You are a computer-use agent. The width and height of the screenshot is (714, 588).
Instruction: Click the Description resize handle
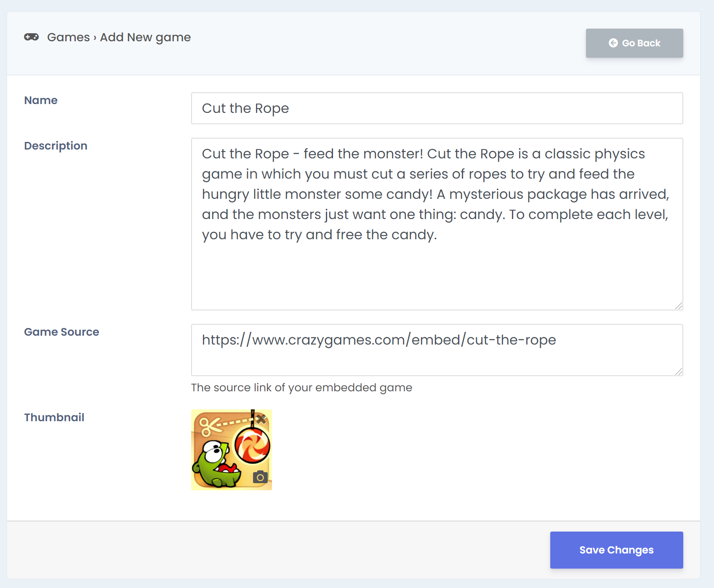point(679,306)
